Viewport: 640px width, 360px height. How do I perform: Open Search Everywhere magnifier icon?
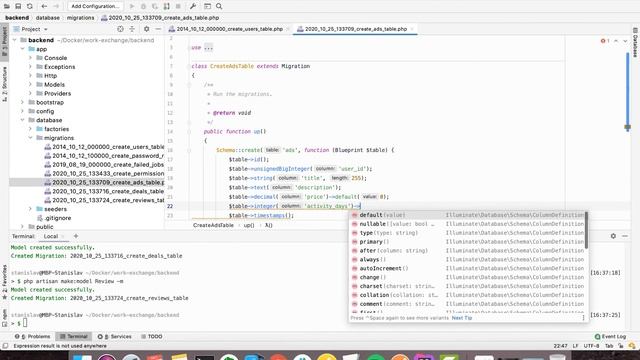click(219, 6)
